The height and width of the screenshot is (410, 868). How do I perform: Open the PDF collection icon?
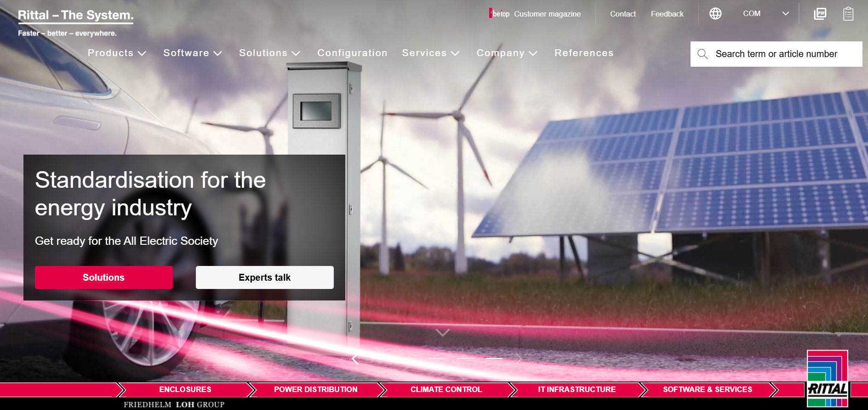tap(820, 14)
